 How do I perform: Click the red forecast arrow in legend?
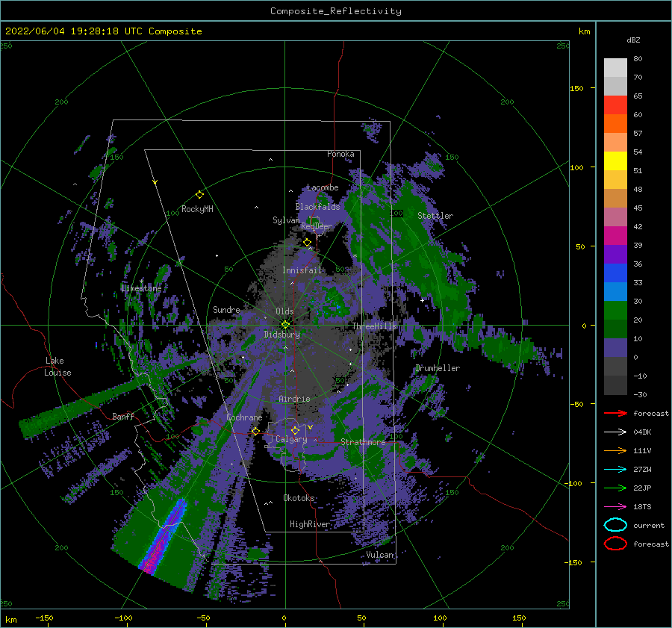tap(615, 413)
